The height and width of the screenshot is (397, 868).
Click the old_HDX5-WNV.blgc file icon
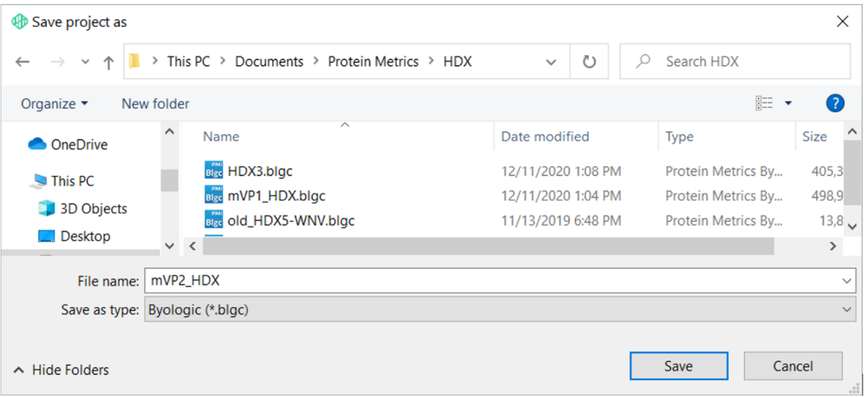[x=214, y=220]
